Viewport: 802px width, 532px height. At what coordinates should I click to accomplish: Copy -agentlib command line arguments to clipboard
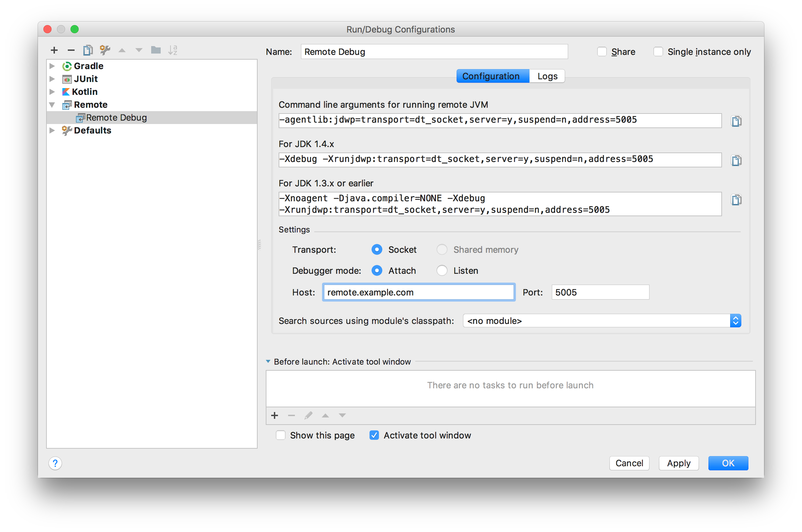coord(736,121)
